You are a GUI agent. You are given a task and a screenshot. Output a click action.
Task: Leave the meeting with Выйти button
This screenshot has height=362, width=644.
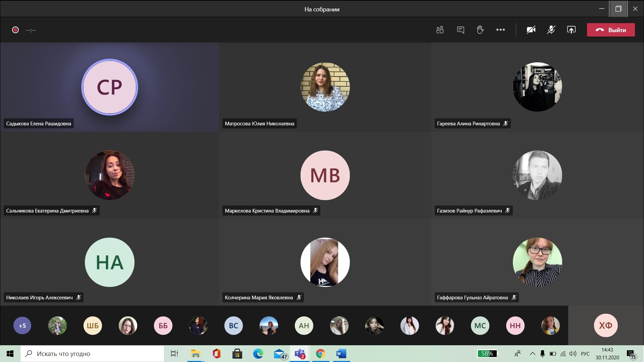(610, 30)
